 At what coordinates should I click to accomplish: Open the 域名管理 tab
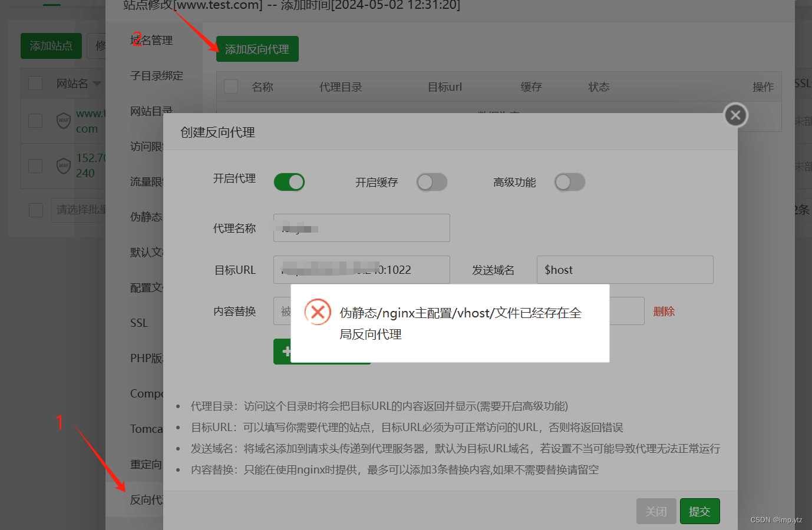(x=151, y=40)
